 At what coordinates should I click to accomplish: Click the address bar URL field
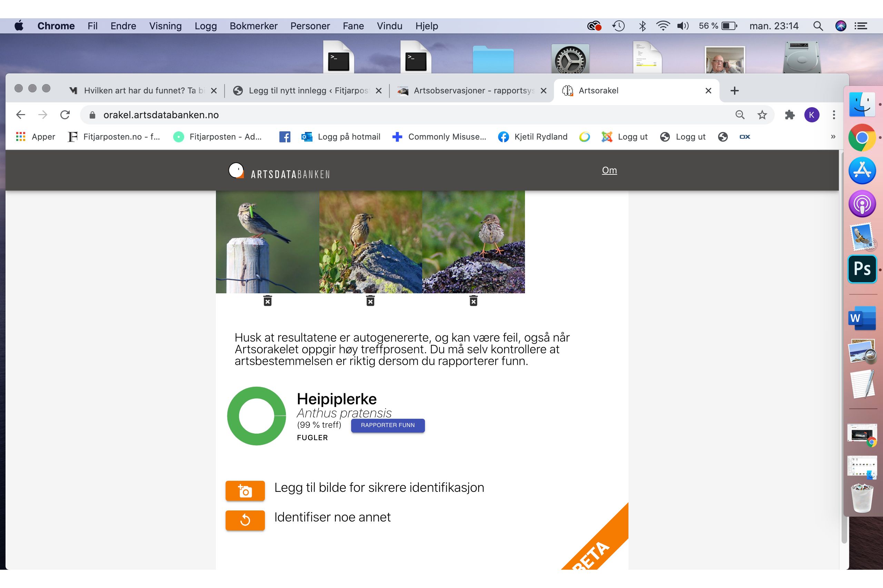pyautogui.click(x=375, y=115)
